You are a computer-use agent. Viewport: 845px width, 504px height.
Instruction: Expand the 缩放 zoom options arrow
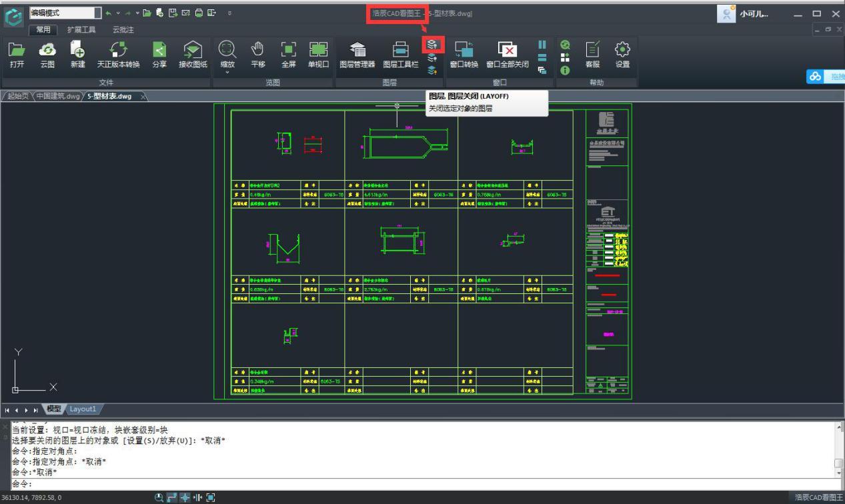(227, 73)
